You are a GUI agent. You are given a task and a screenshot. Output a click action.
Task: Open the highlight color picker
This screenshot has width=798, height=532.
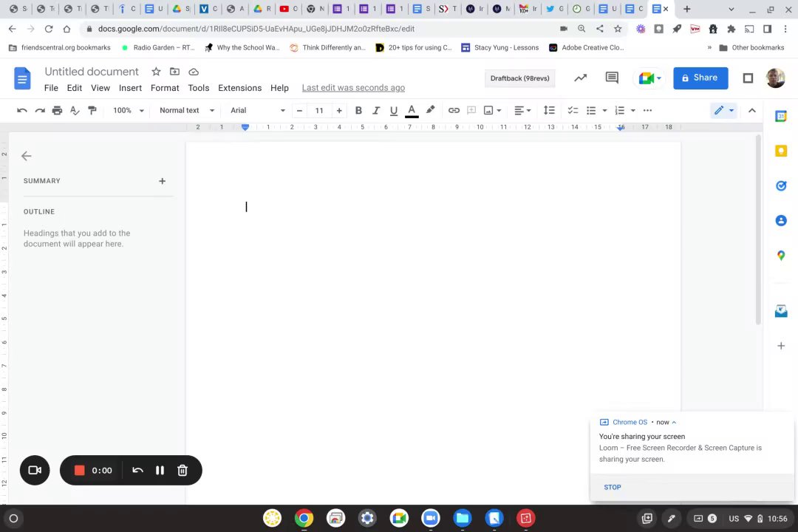click(x=430, y=110)
